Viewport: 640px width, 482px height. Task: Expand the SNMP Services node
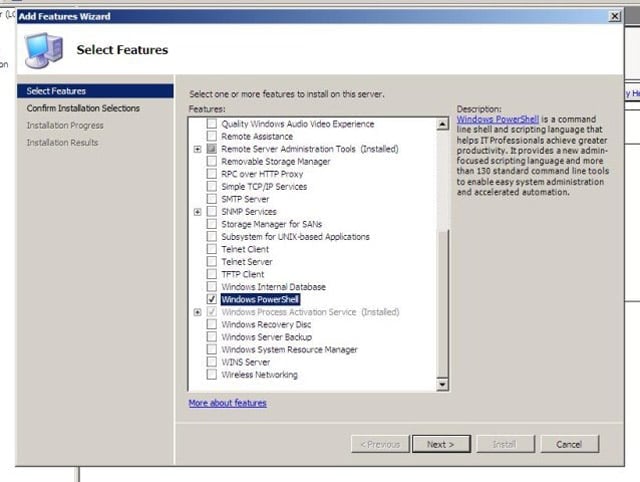coord(198,212)
